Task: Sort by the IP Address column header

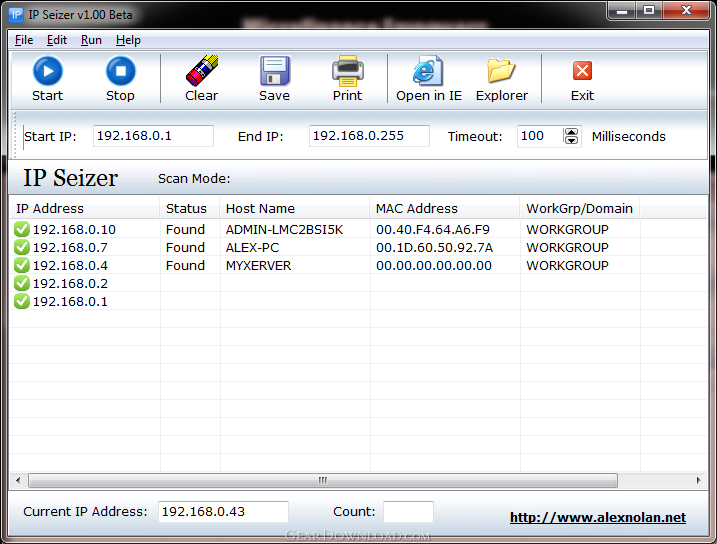Action: tap(85, 208)
